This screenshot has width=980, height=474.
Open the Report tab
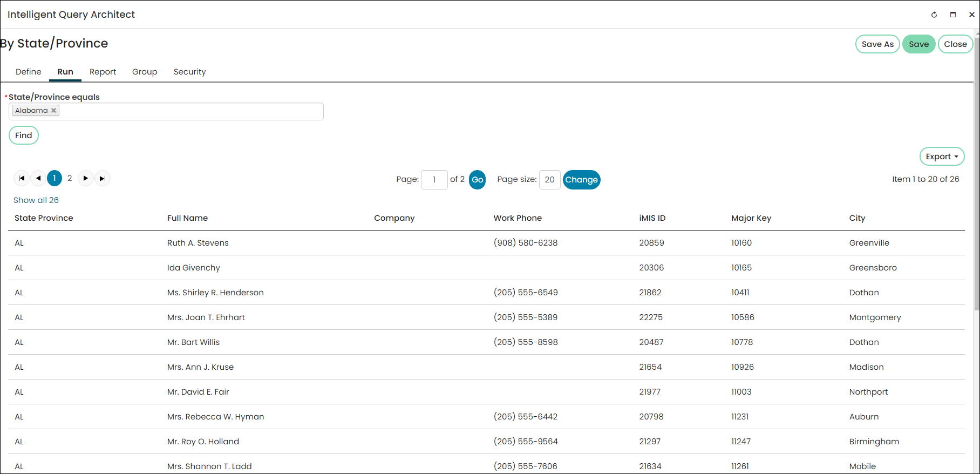tap(103, 72)
